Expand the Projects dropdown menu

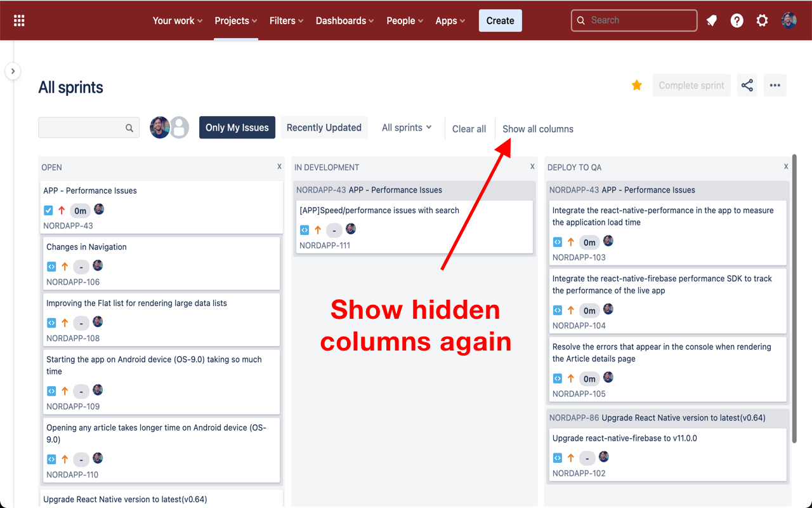click(235, 20)
